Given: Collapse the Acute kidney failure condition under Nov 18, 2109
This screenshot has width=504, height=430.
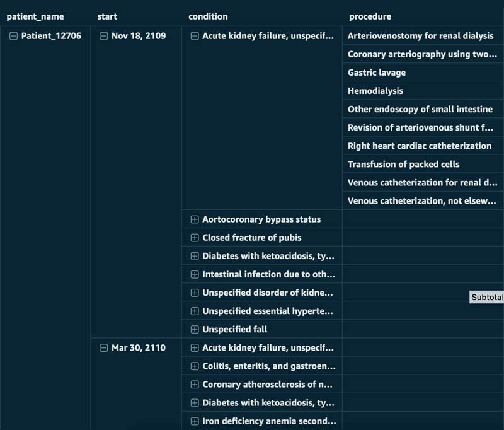Looking at the screenshot, I should (195, 36).
